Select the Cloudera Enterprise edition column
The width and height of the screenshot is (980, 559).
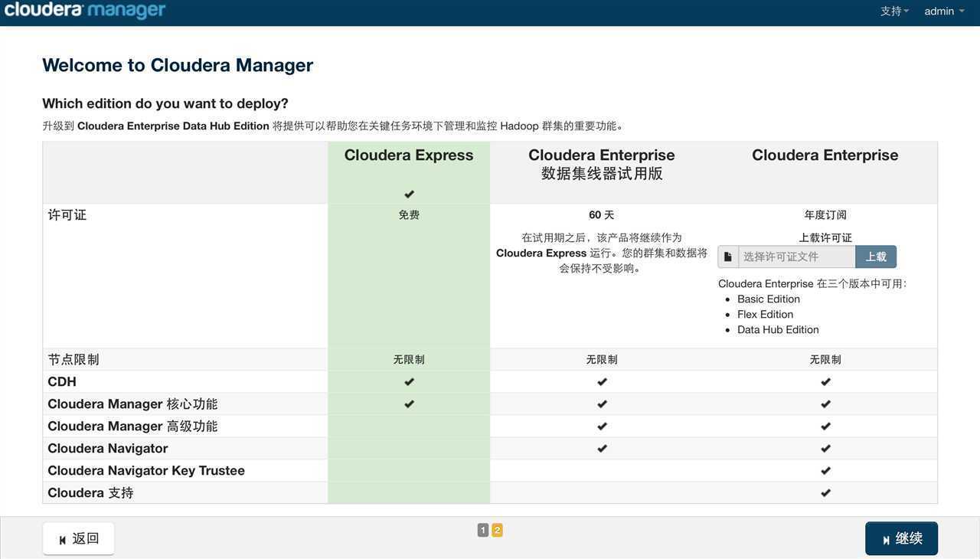825,155
